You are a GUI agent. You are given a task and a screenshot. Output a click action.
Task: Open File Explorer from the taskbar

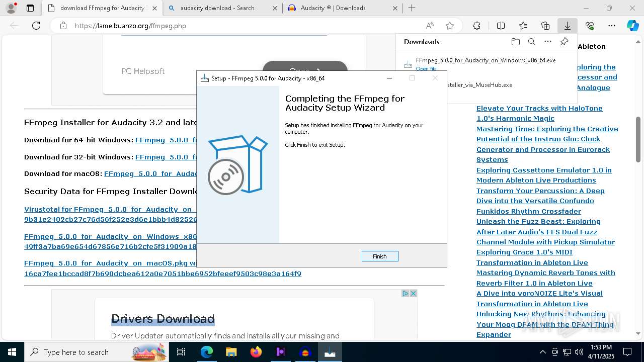pos(231,352)
